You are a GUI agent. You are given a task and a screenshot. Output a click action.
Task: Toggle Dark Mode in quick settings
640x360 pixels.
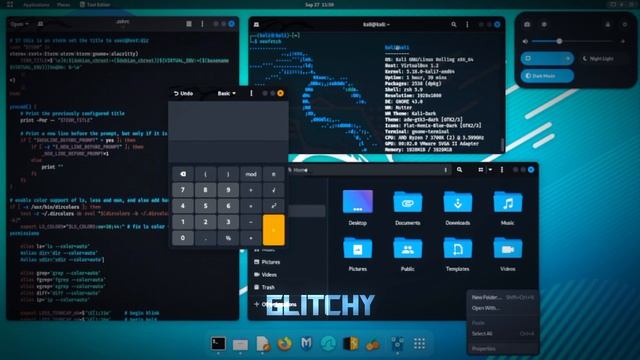[547, 76]
